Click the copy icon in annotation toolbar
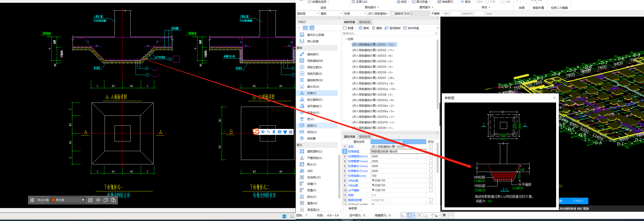The image size is (644, 221). tap(106, 200)
